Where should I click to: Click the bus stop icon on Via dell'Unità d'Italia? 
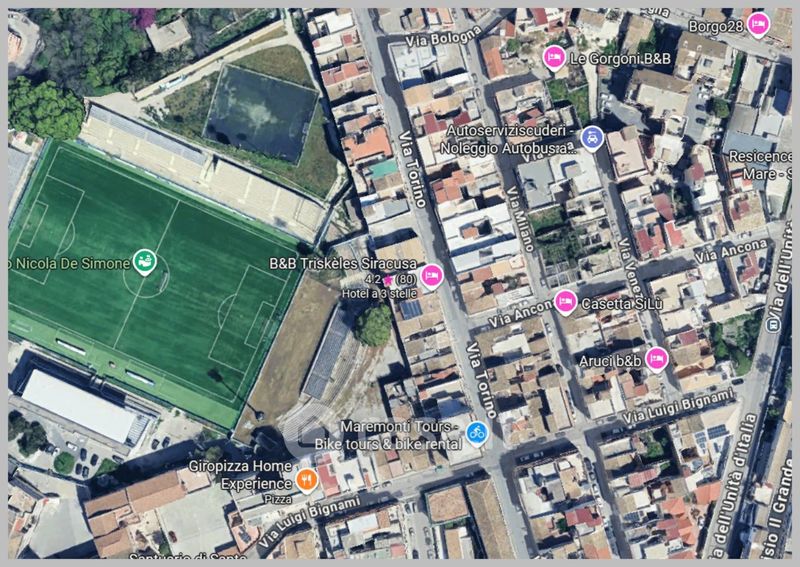773,324
